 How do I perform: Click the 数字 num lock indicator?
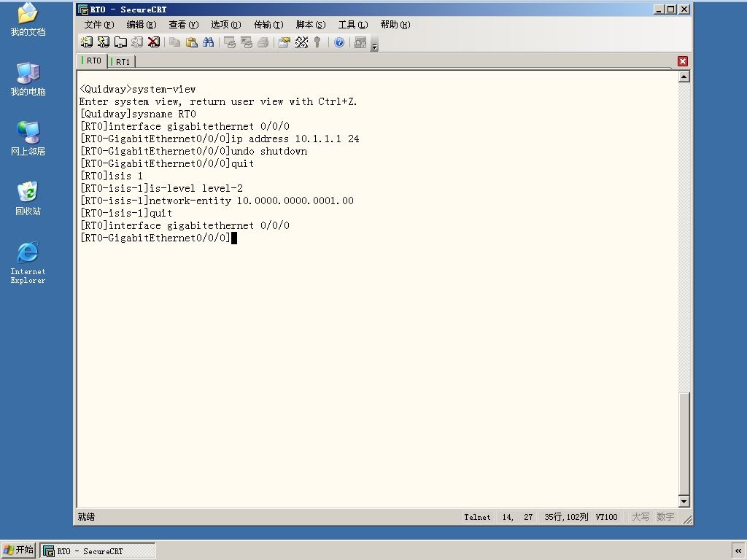tap(665, 517)
